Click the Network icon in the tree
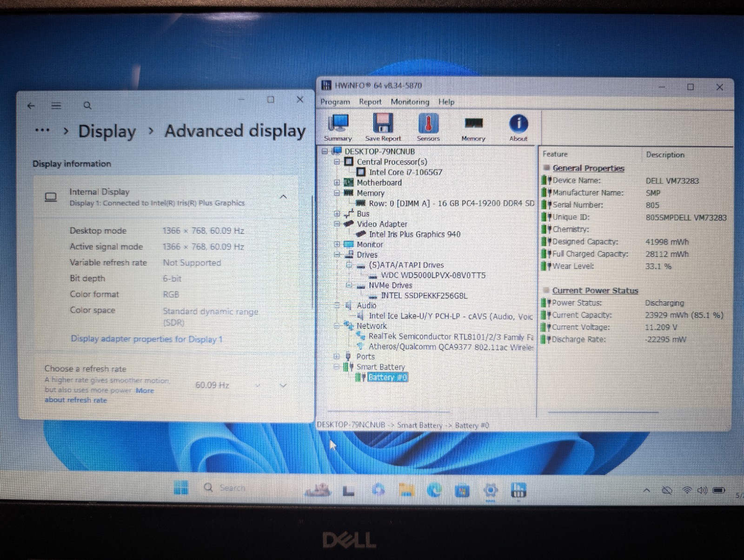The image size is (744, 560). pyautogui.click(x=349, y=326)
